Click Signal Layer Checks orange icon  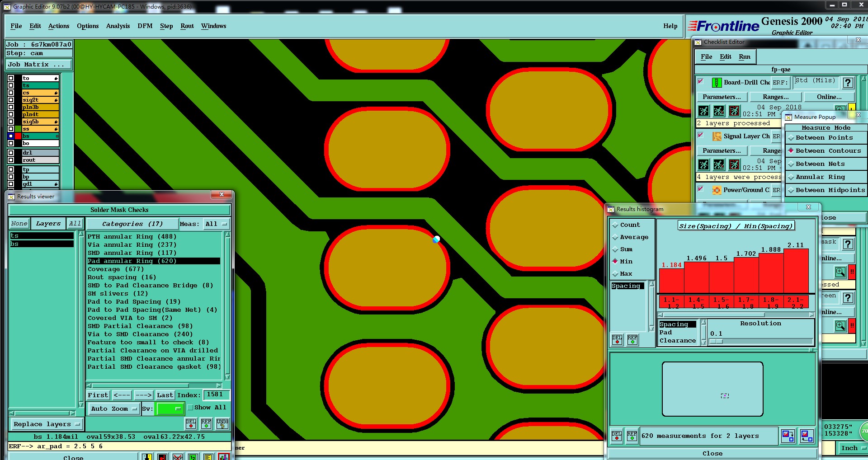click(717, 136)
